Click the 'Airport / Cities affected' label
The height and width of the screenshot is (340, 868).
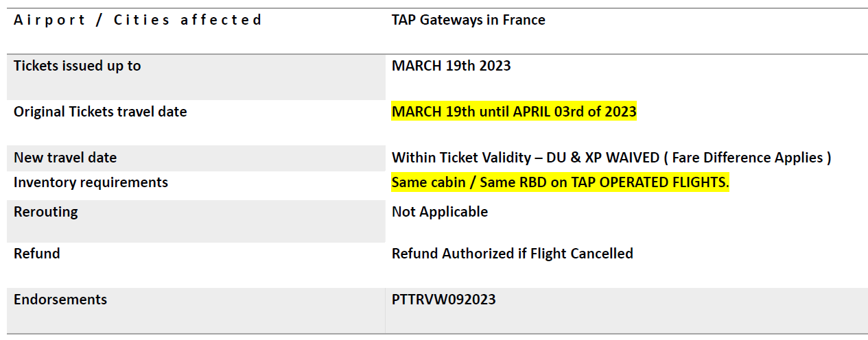tap(137, 20)
